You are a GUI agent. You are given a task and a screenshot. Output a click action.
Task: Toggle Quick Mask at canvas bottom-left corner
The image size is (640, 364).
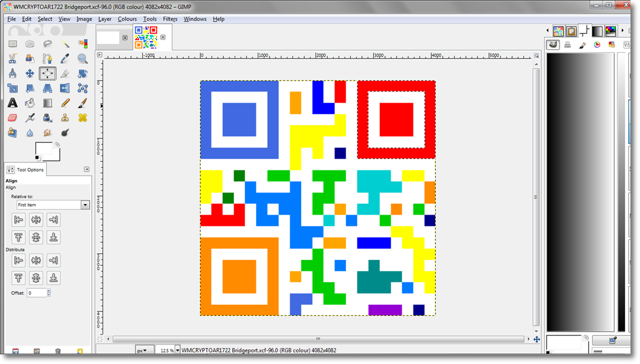[x=100, y=339]
